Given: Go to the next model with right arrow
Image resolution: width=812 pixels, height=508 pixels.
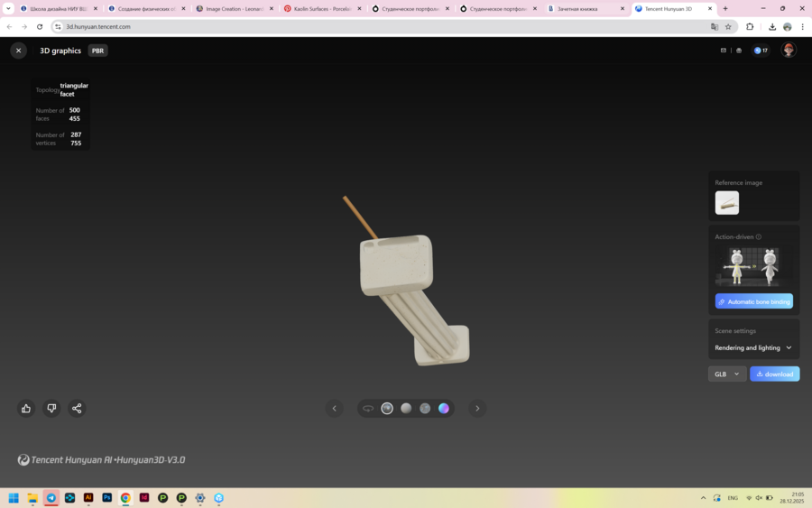Looking at the screenshot, I should coord(477,409).
